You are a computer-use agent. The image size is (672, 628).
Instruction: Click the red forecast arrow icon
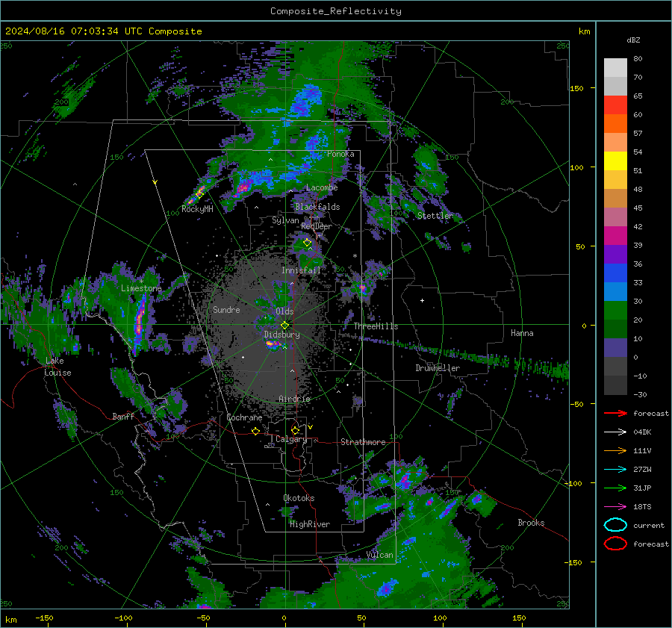(x=615, y=413)
